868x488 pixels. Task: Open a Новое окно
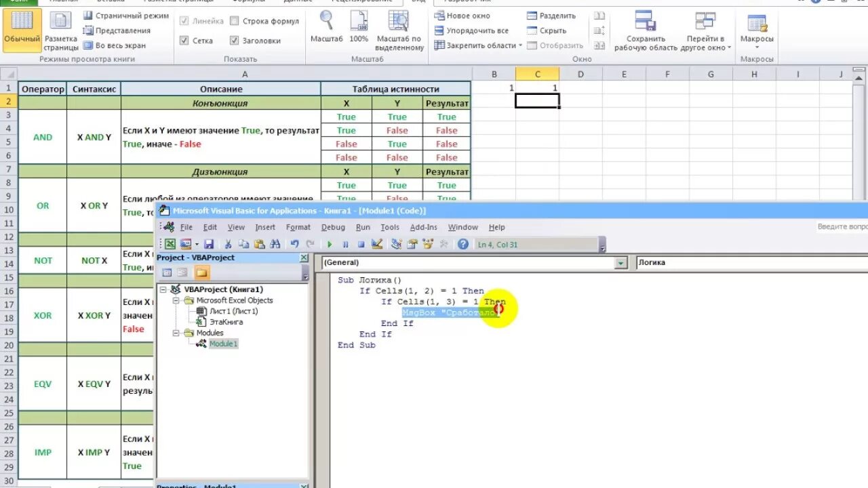point(462,16)
